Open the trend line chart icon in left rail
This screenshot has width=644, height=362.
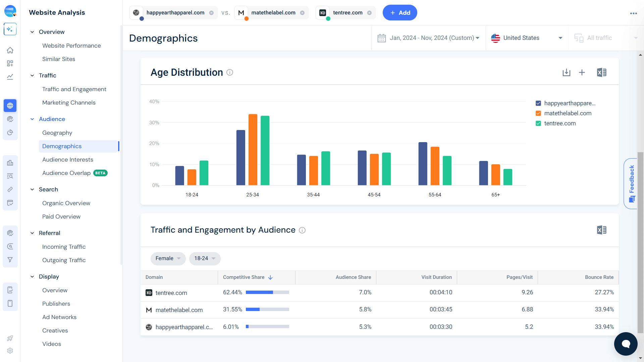click(10, 77)
